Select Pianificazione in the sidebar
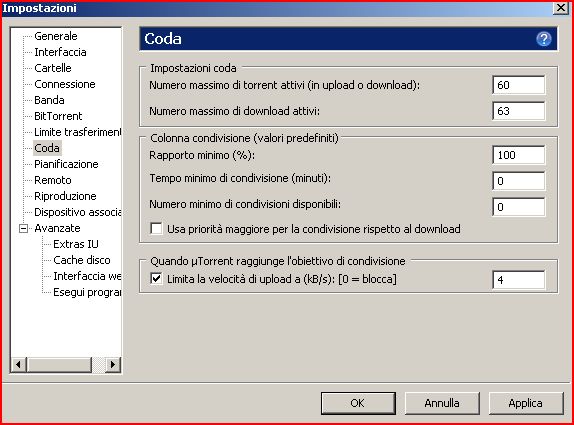Screen dimensions: 574x425 pos(66,164)
